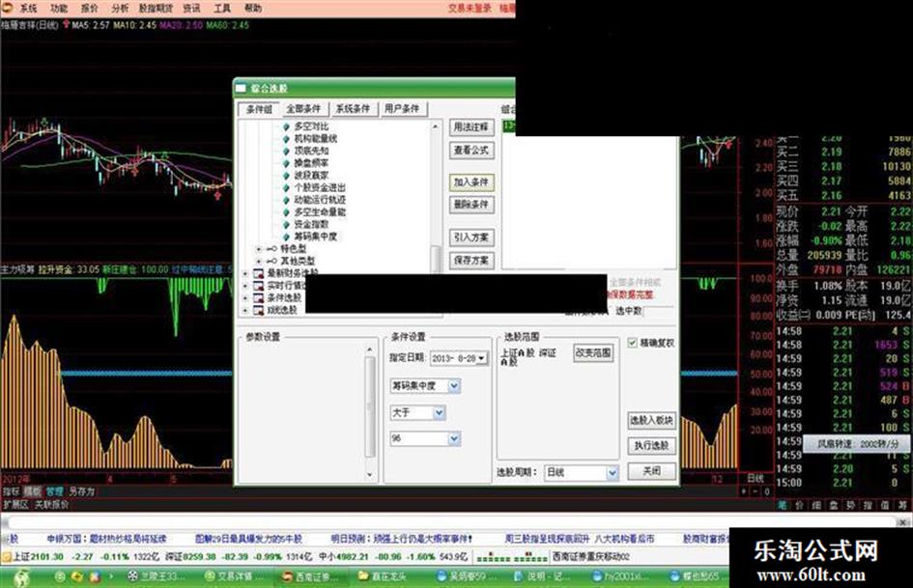Click the diamond icon beside 个股资金进出
Image resolution: width=913 pixels, height=588 pixels.
click(x=286, y=187)
